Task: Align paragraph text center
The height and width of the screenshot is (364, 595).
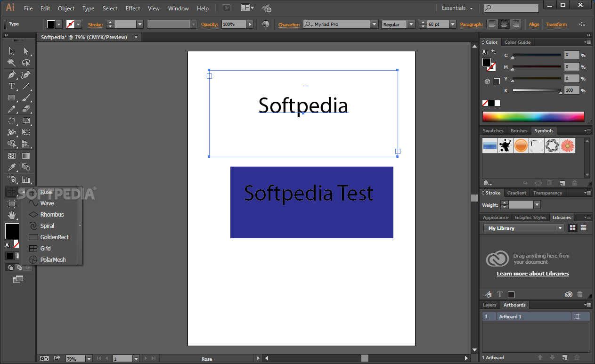Action: [x=504, y=24]
